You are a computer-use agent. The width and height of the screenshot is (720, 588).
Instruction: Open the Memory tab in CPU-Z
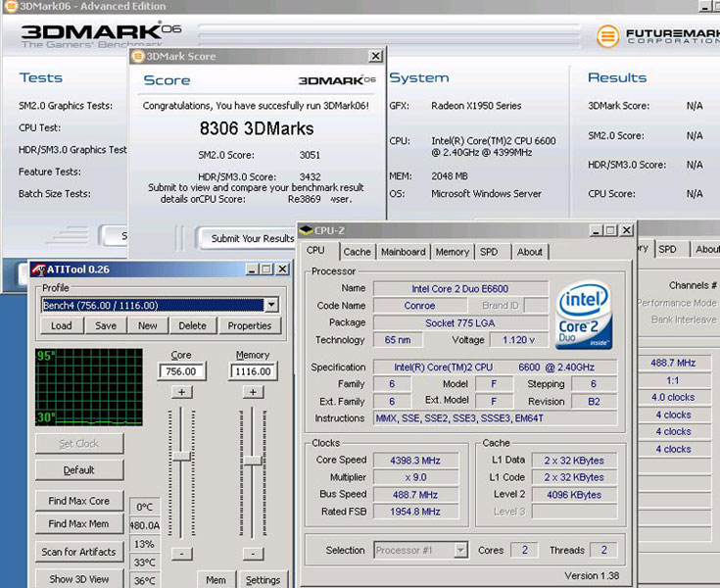[453, 252]
